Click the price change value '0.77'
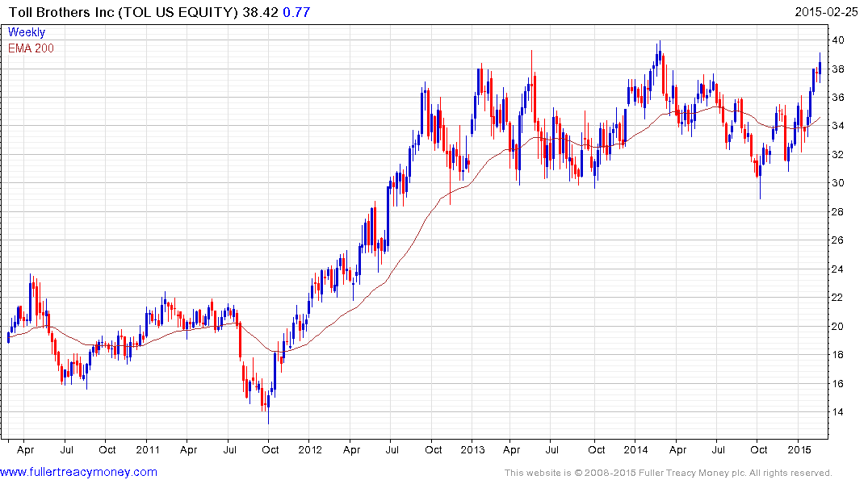This screenshot has height=484, width=868. click(296, 12)
